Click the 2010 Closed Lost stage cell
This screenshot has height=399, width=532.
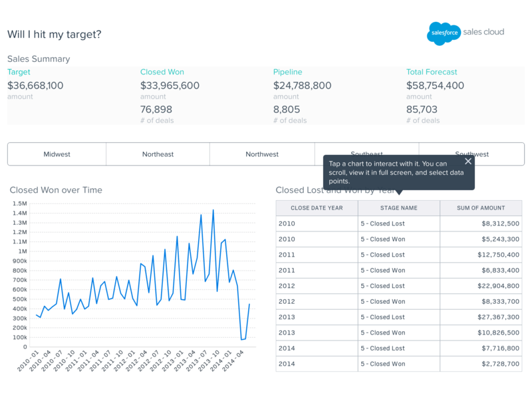point(398,223)
